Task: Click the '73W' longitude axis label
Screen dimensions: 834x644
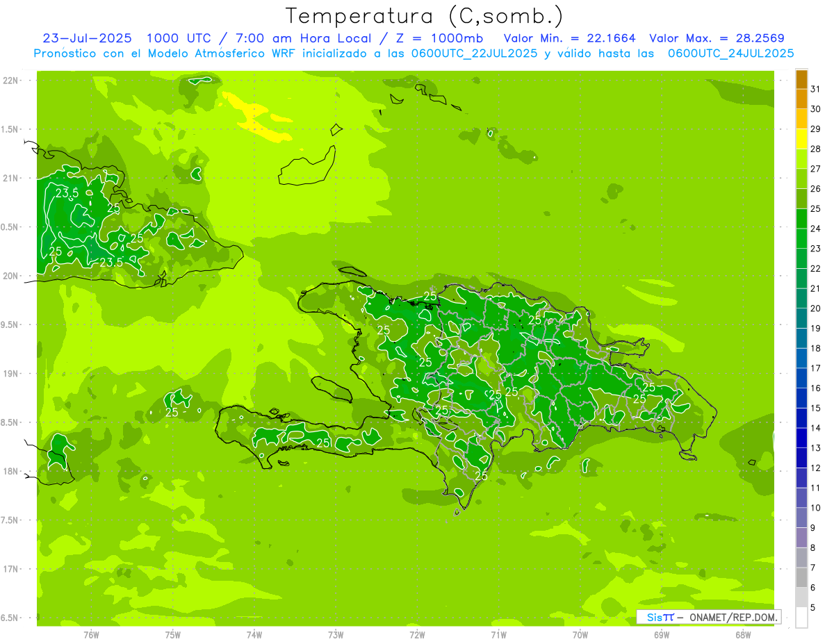Action: click(x=336, y=635)
